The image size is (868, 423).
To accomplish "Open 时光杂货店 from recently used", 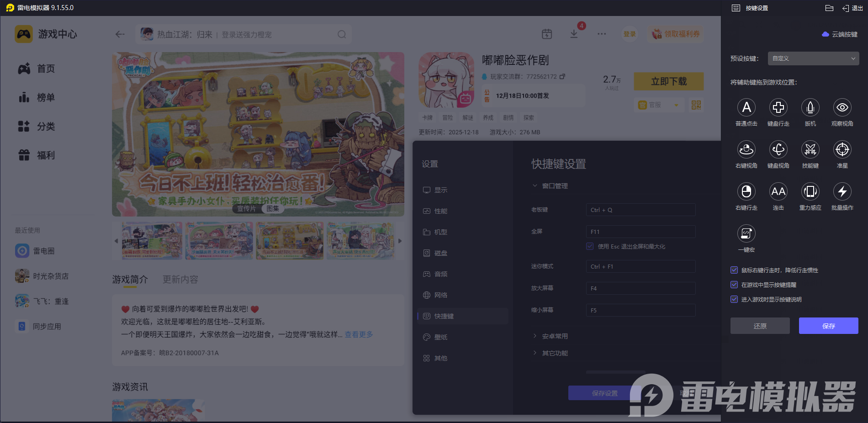I will (x=42, y=276).
